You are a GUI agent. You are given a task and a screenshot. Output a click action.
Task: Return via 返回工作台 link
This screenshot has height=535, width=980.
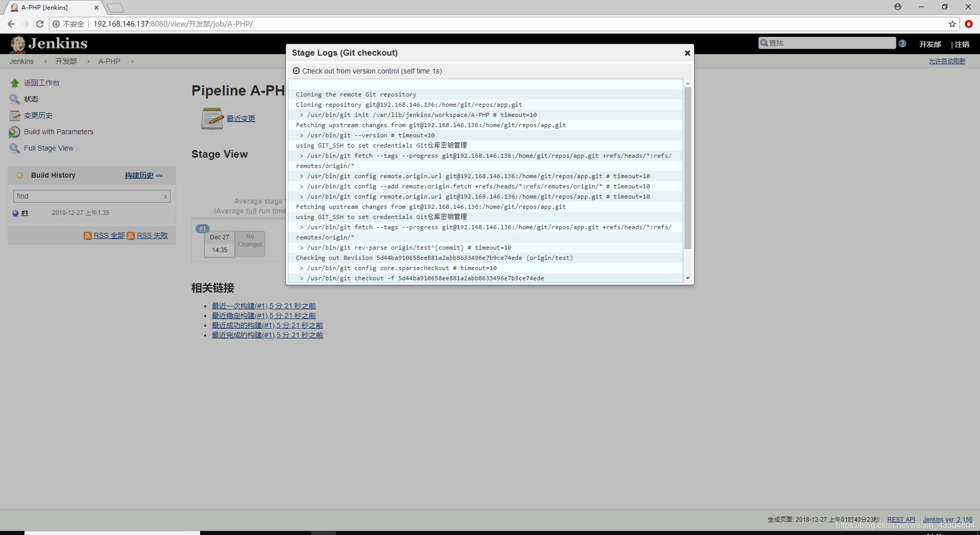click(x=42, y=83)
